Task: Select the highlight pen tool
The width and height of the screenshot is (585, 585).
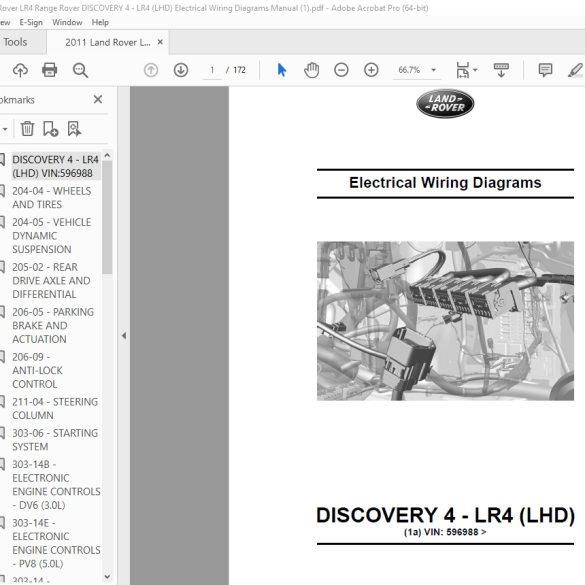Action: pyautogui.click(x=576, y=70)
